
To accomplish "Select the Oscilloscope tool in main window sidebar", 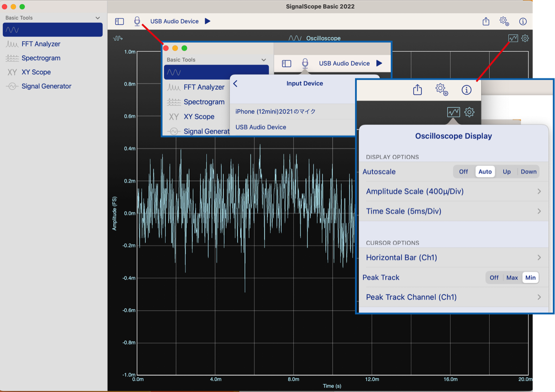I will [x=53, y=30].
